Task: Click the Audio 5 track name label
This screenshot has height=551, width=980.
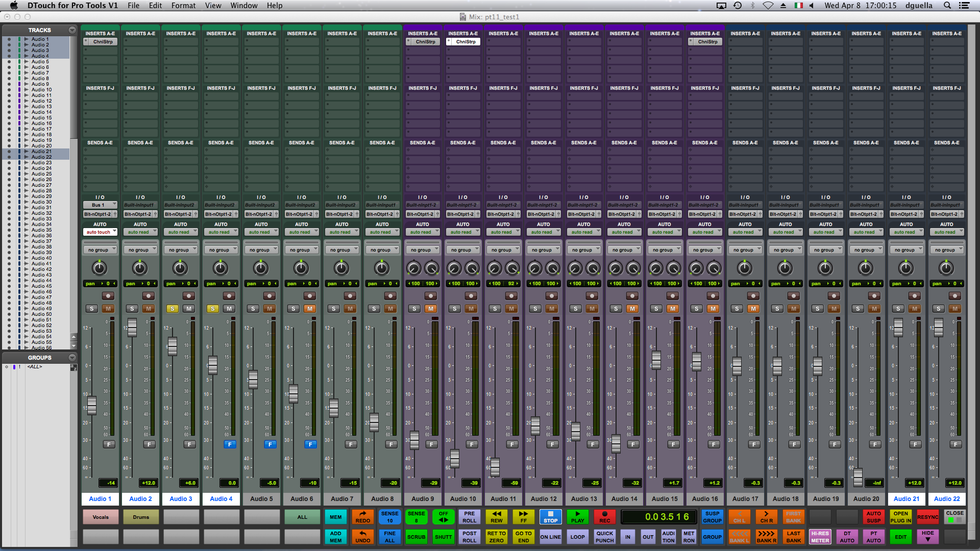Action: pyautogui.click(x=261, y=498)
